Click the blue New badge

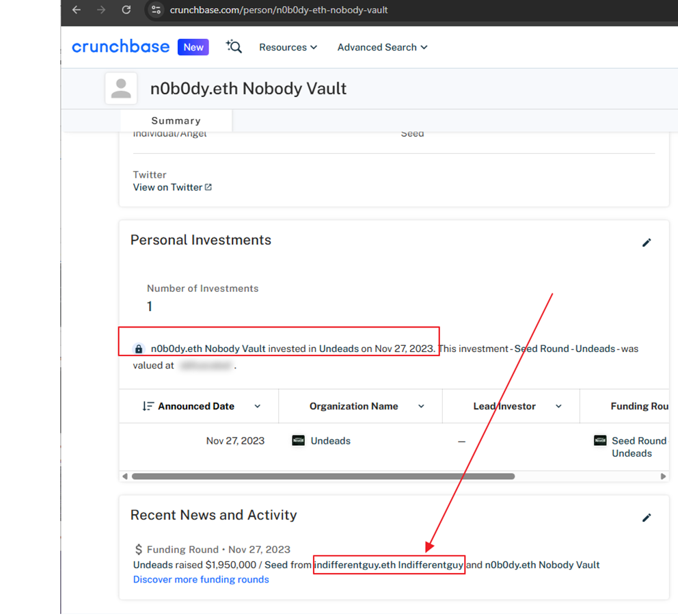coord(193,47)
